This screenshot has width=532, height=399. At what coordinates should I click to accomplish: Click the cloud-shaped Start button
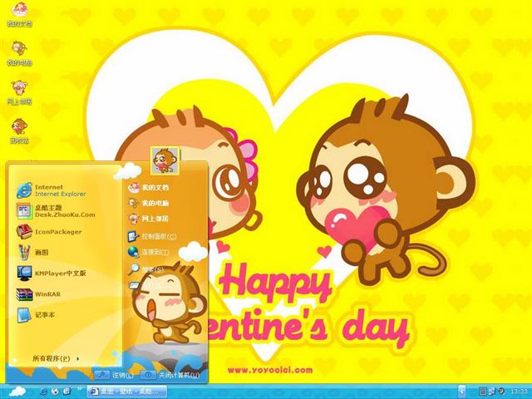(17, 392)
